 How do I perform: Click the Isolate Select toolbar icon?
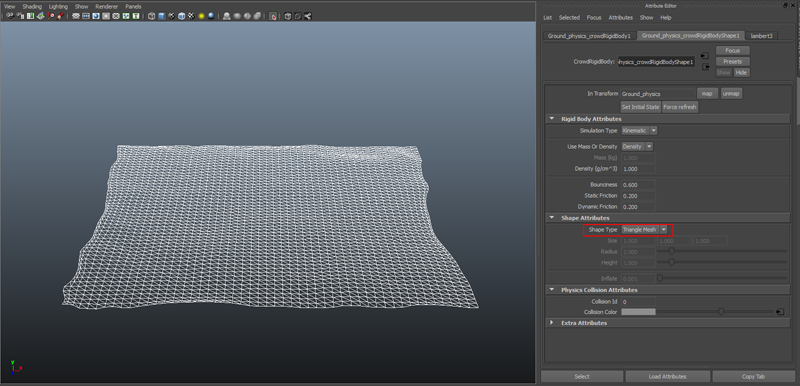tap(273, 16)
